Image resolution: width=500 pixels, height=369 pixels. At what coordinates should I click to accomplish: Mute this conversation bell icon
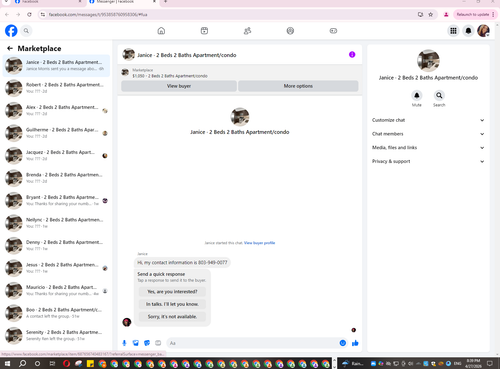(417, 95)
